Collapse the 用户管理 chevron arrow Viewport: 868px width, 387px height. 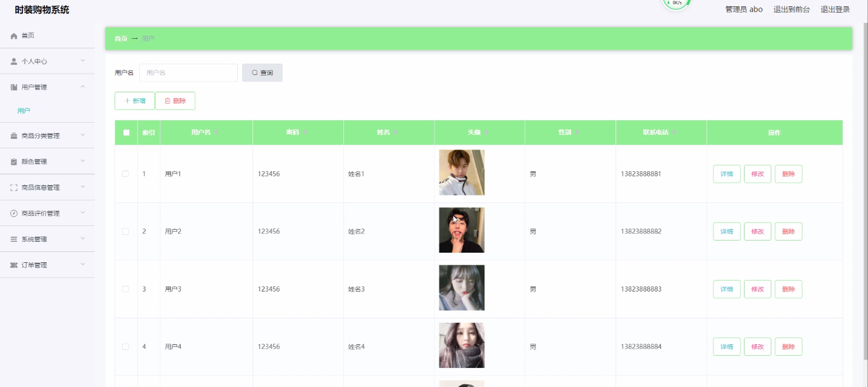83,87
